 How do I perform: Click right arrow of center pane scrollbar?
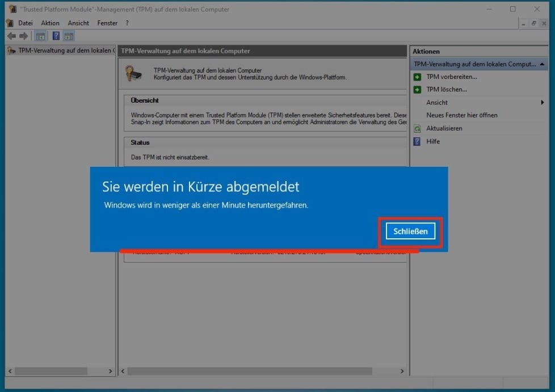pos(402,371)
